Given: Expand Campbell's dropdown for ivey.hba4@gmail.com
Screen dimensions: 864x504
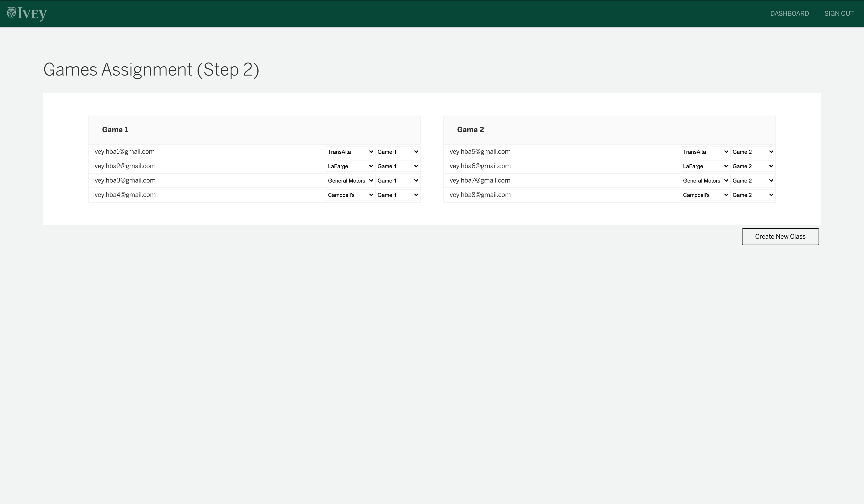Looking at the screenshot, I should (350, 195).
